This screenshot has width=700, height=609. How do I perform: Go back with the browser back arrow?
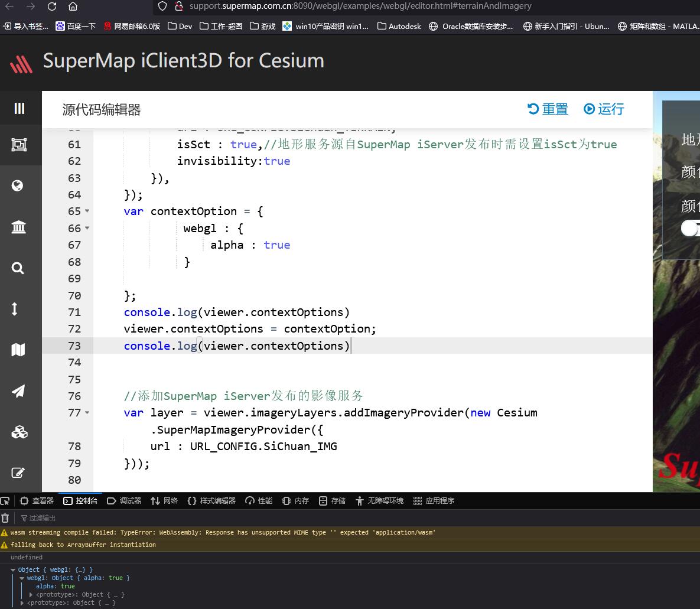[9, 6]
